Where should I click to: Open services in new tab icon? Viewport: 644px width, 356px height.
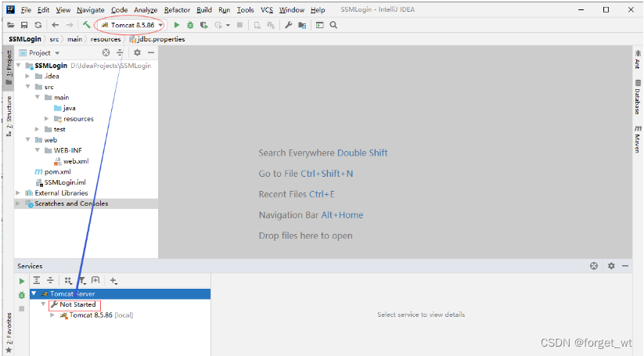[x=95, y=280]
